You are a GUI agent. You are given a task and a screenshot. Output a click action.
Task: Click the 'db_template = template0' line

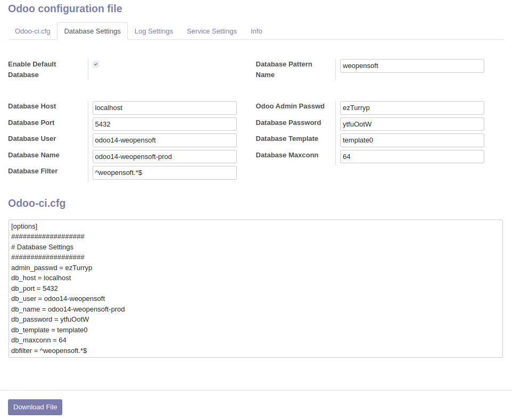point(49,330)
